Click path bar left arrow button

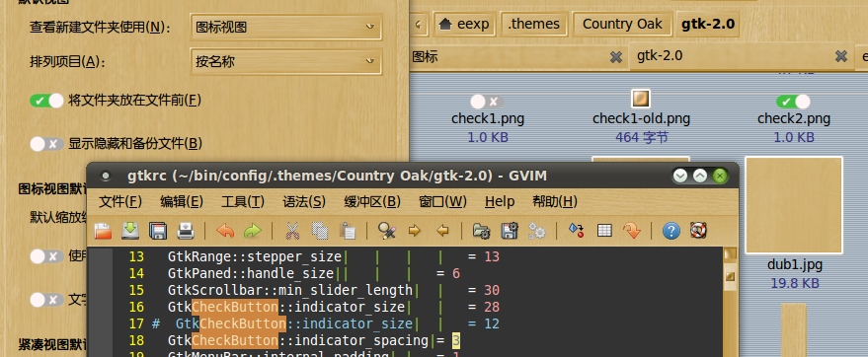[419, 25]
